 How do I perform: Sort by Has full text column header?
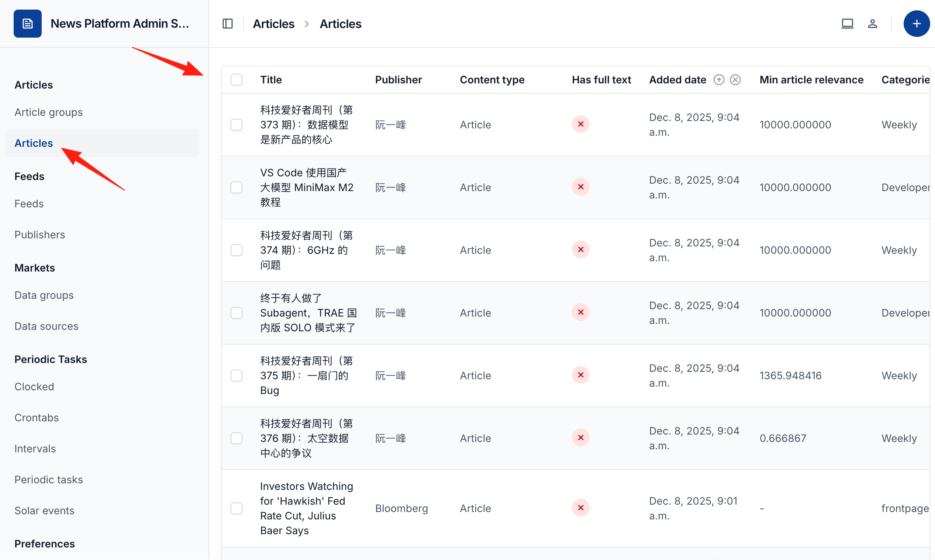tap(601, 80)
